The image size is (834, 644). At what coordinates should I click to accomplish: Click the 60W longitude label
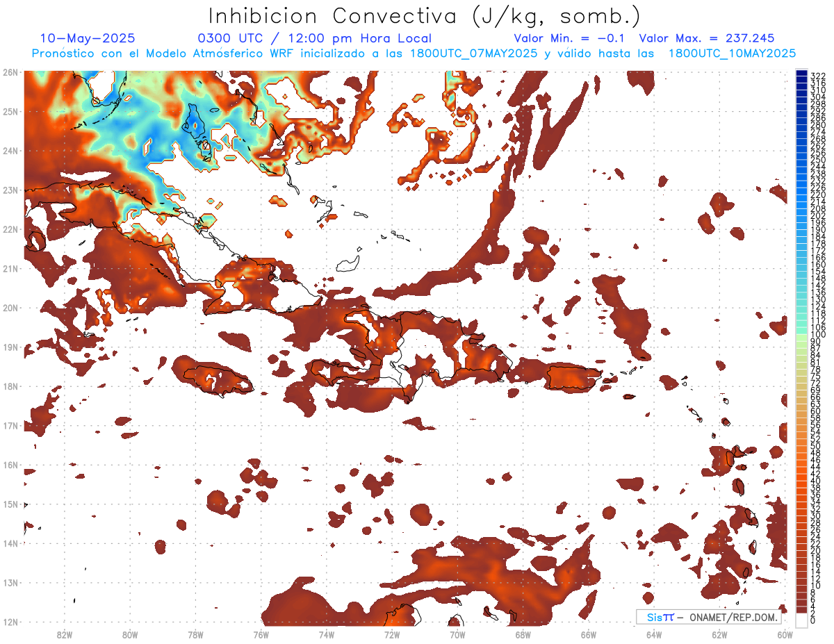tap(785, 634)
